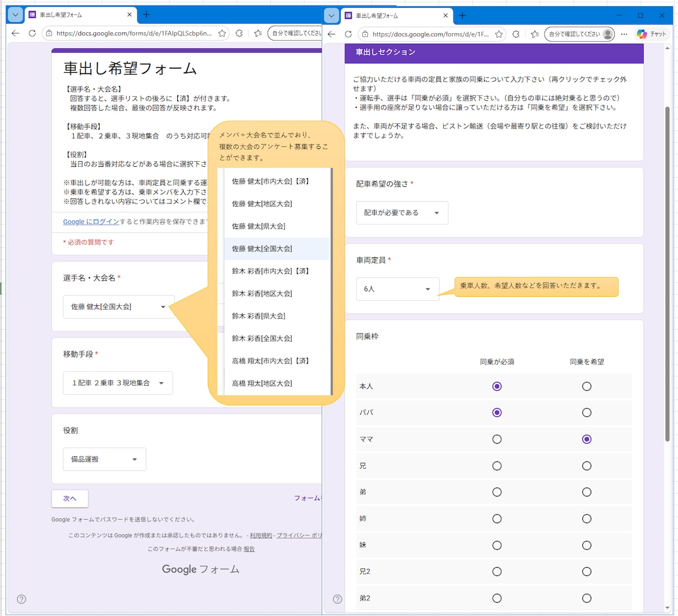Select 同乗を希望 for パパ row
Screen dimensions: 678x616
click(587, 413)
